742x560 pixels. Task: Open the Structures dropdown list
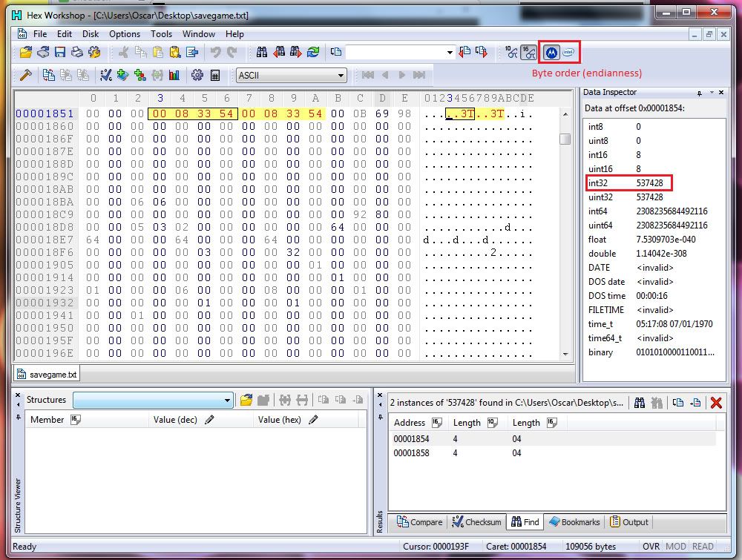(228, 401)
